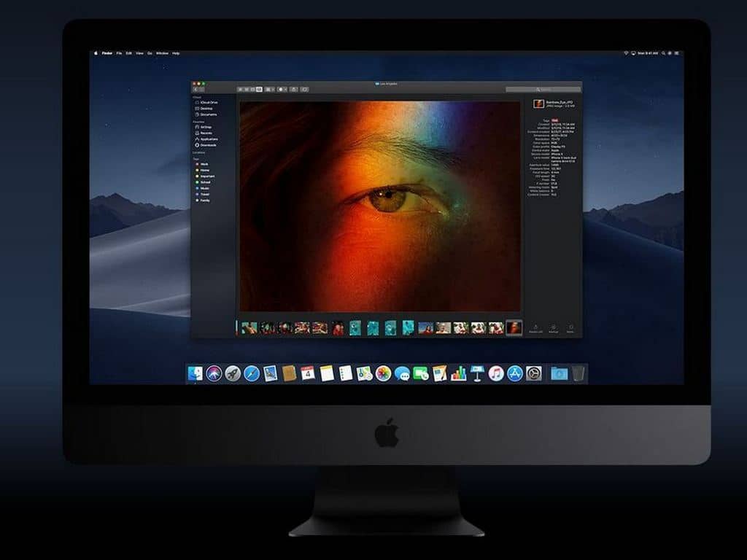Click the Edit Tags toolbar button
The image size is (747, 560).
pos(304,89)
